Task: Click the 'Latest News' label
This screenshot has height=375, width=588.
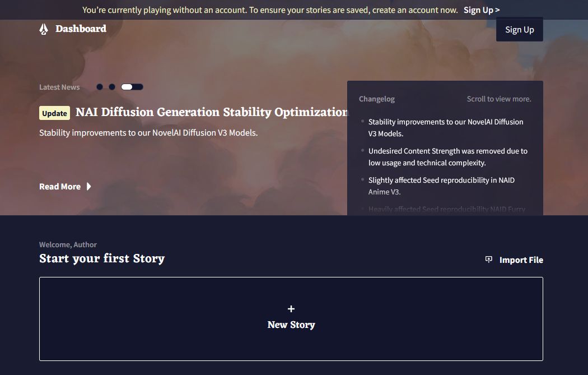Action: 59,87
